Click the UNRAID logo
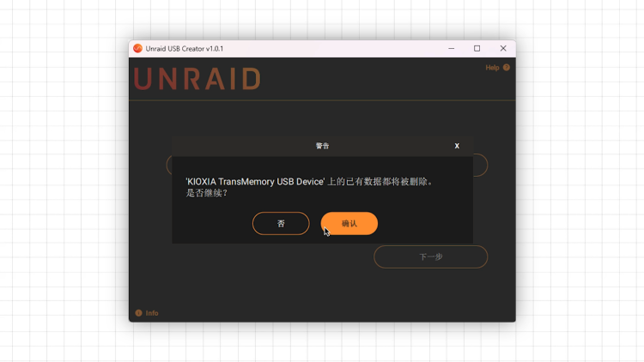The width and height of the screenshot is (644, 362). click(197, 79)
